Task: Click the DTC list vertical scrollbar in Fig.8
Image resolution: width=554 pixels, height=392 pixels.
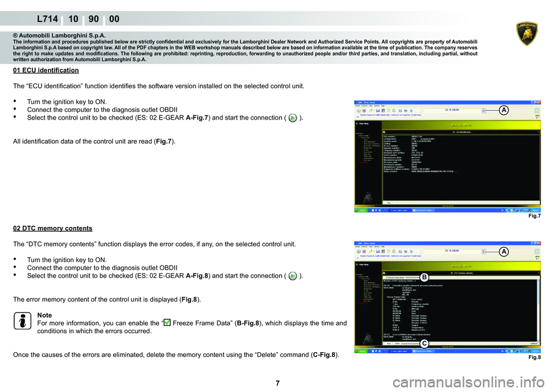Action: tap(538, 309)
